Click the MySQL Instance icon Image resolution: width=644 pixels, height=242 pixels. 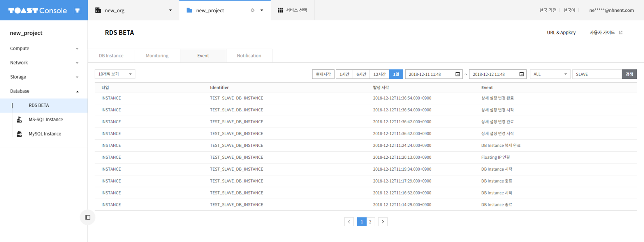tap(19, 134)
